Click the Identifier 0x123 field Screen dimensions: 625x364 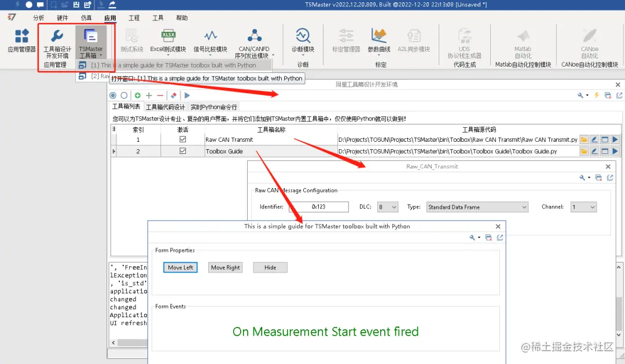(318, 207)
